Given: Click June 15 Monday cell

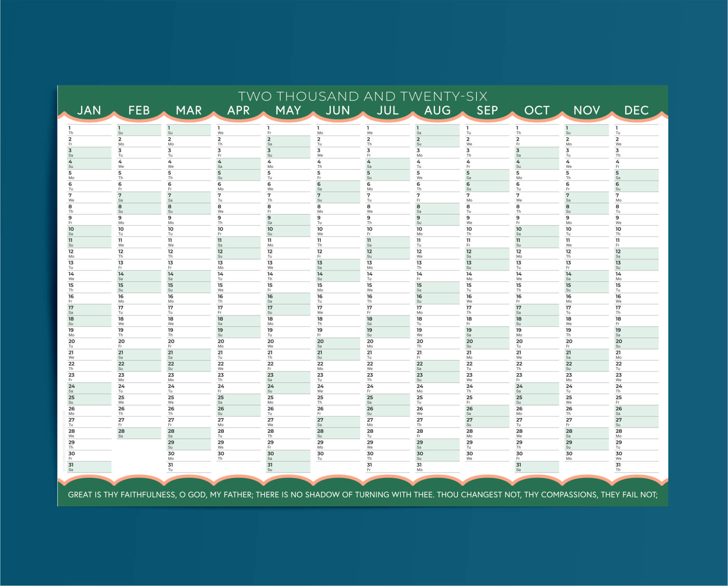Looking at the screenshot, I should [338, 287].
